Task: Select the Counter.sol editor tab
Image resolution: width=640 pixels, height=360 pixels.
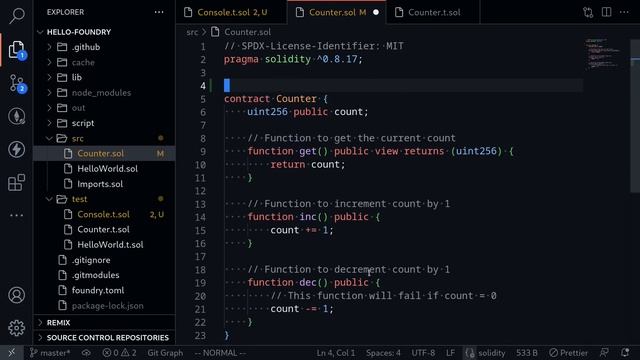Action: tap(336, 12)
